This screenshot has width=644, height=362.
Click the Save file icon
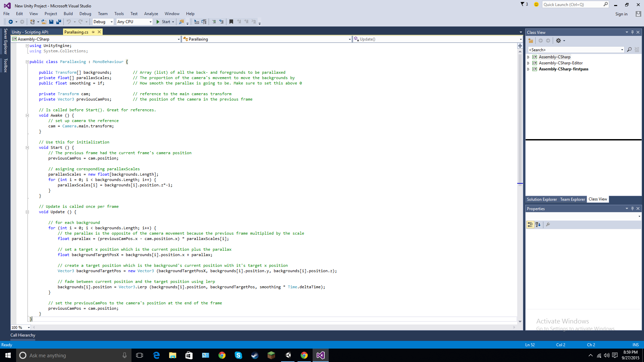click(x=51, y=22)
